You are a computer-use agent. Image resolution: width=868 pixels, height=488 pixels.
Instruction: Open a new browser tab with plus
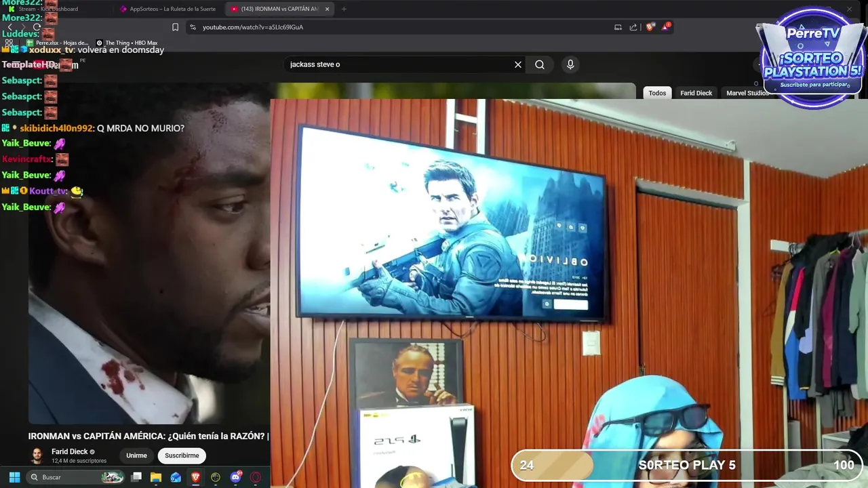coord(344,9)
